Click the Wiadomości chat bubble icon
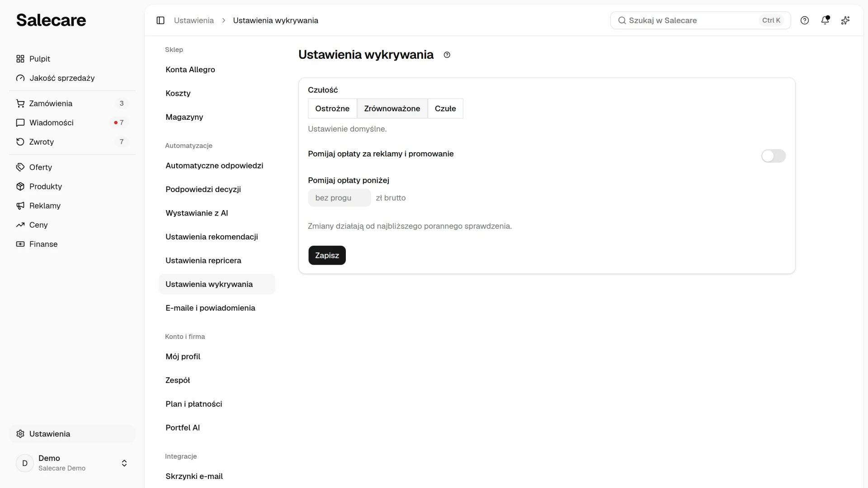 (x=20, y=122)
